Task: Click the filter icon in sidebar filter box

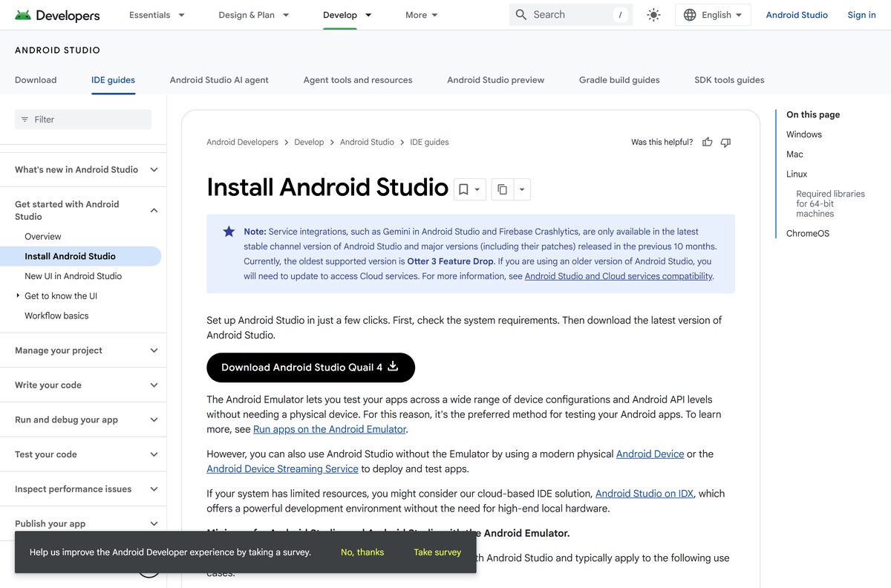Action: (25, 120)
